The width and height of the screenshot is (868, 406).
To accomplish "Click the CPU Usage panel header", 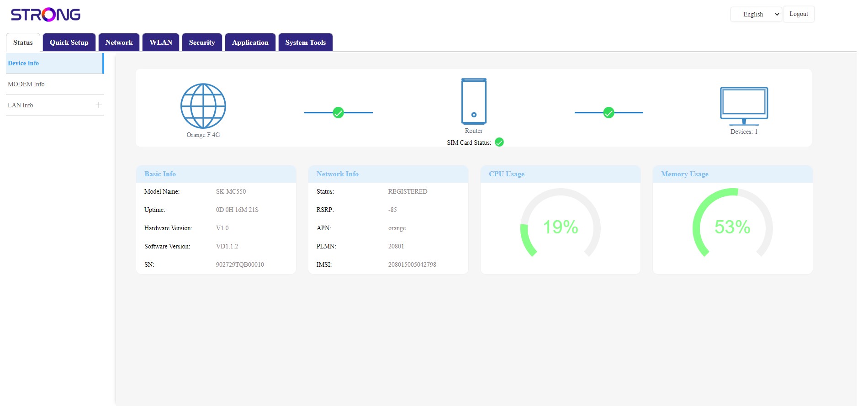I will coord(561,174).
